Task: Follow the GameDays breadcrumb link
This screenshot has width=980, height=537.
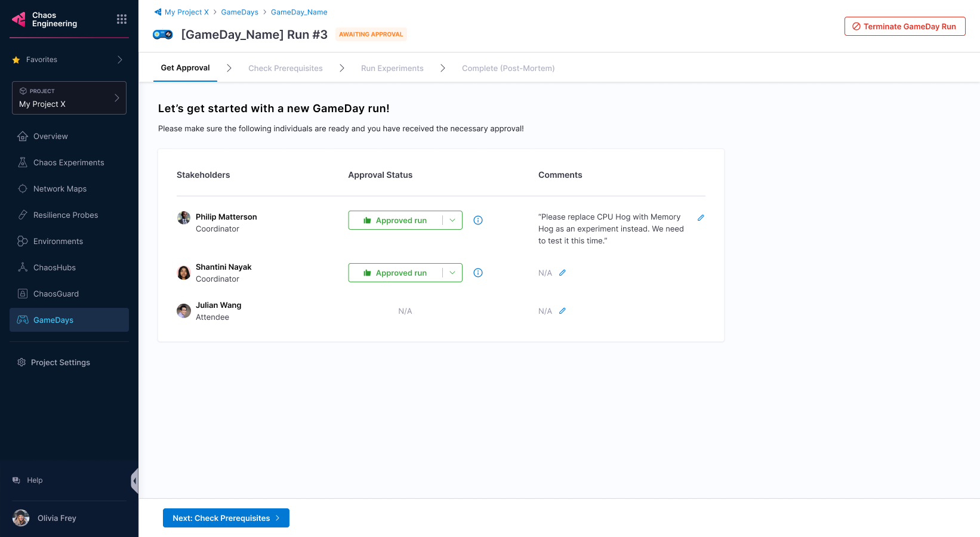Action: point(239,12)
